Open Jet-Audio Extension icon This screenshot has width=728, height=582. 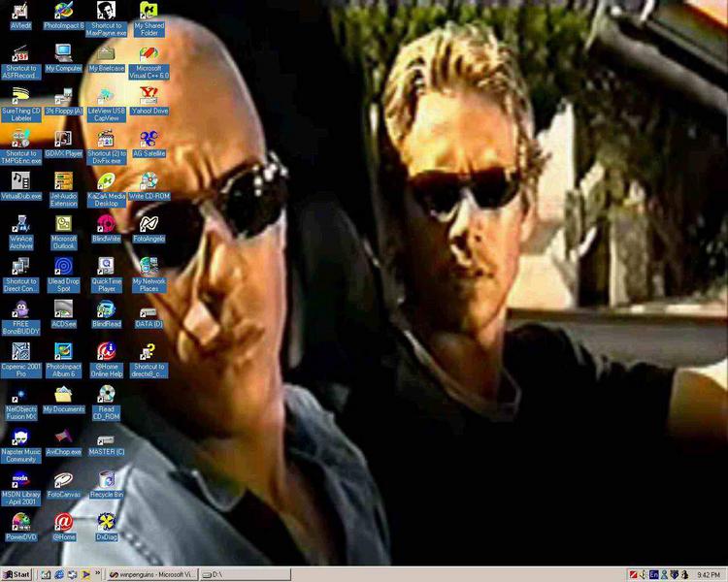(x=64, y=190)
